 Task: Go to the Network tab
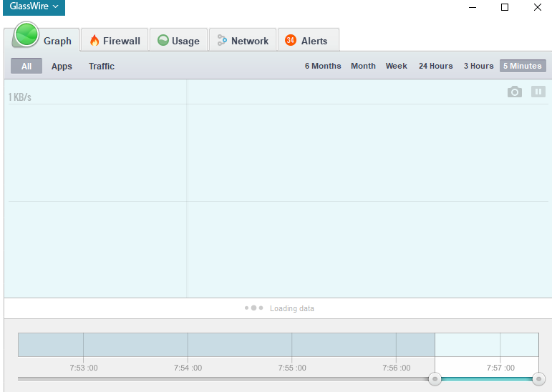(x=243, y=41)
